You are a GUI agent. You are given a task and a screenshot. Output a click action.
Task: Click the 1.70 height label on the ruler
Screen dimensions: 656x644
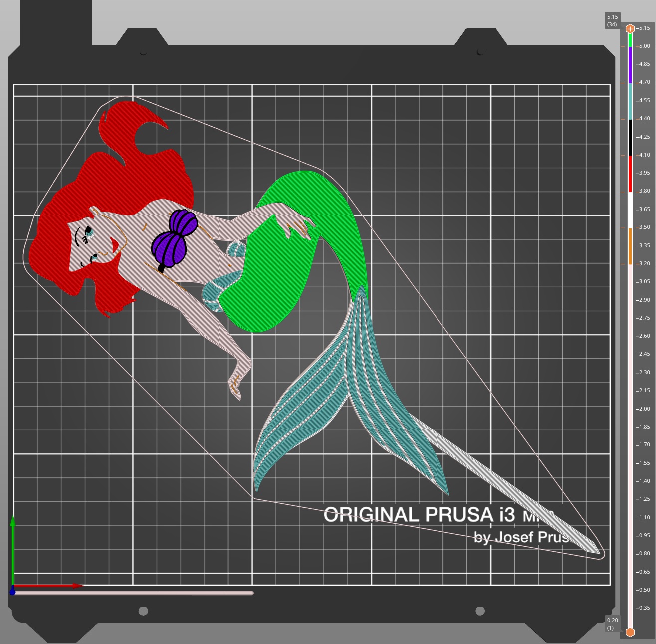tap(644, 444)
